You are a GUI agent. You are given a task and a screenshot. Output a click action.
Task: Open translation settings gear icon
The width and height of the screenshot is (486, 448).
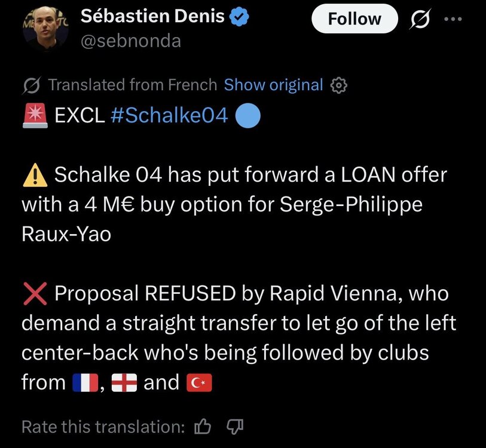338,85
